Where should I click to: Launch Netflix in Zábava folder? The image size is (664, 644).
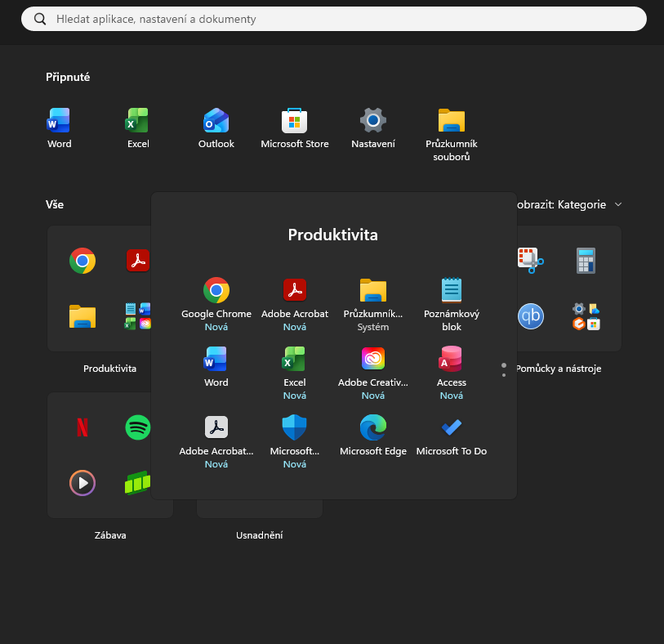[82, 427]
